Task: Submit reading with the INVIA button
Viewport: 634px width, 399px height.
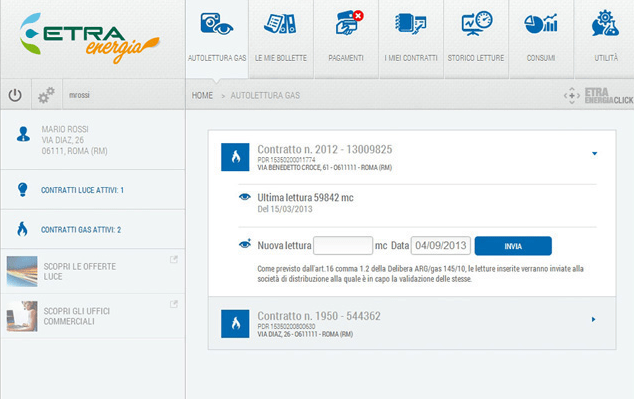Action: [513, 246]
